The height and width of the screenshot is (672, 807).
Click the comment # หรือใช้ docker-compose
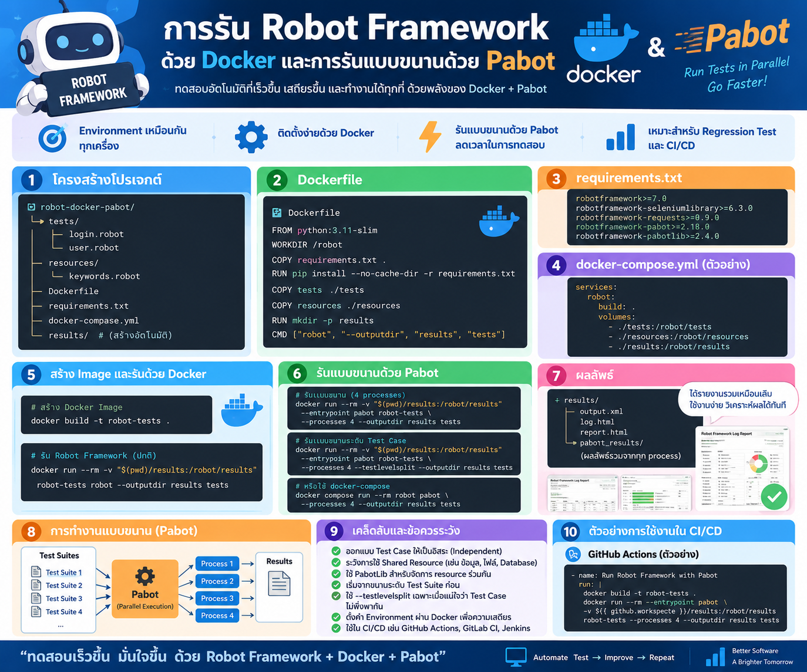[342, 486]
